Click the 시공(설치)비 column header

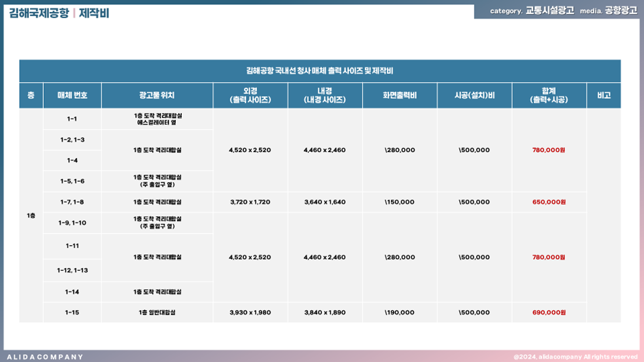coord(474,95)
